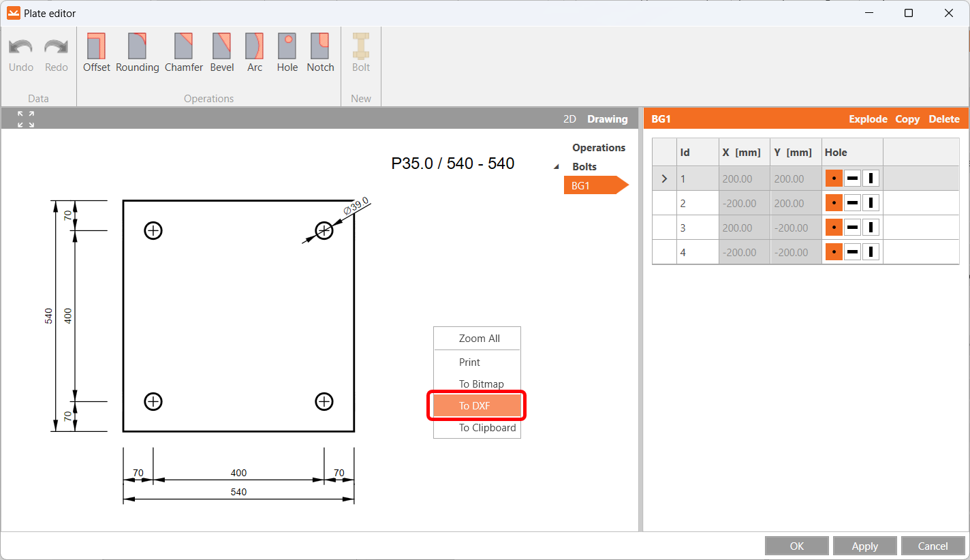Toggle oval hole type for bolt row 3
The height and width of the screenshot is (560, 970).
click(x=852, y=227)
